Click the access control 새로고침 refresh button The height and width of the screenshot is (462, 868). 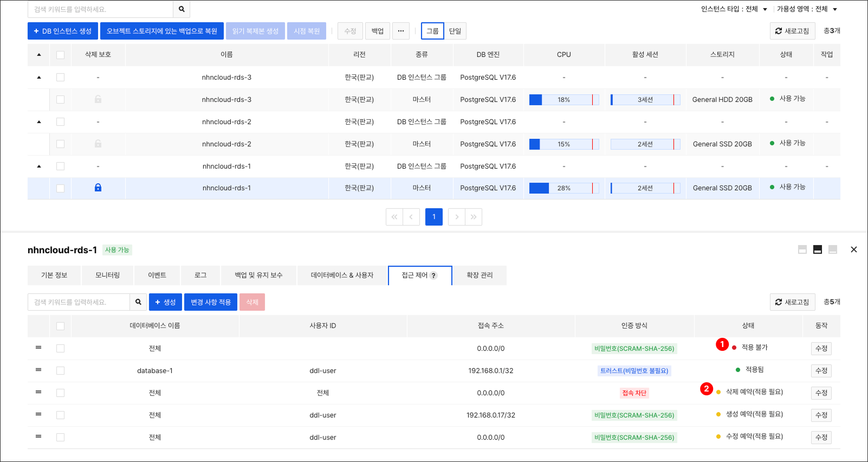click(792, 302)
